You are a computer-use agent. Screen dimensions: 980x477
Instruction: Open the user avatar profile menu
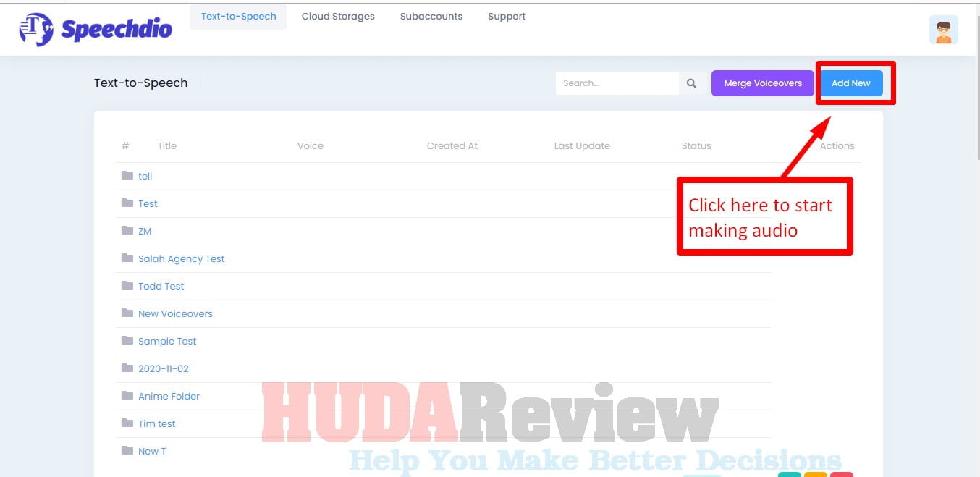coord(943,30)
